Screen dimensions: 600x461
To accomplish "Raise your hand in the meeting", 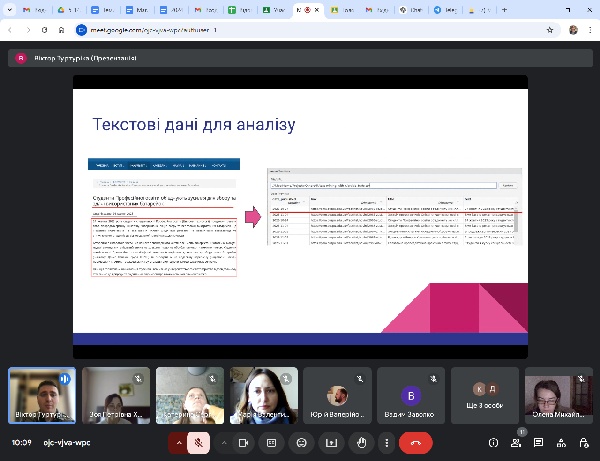I will coord(360,442).
